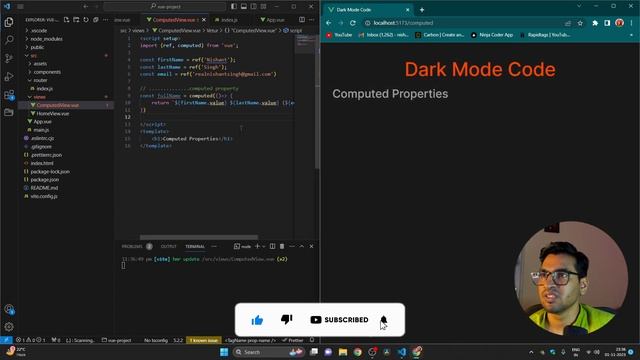Toggle the primary side bar layout icon
This screenshot has height=360, width=640.
click(234, 7)
